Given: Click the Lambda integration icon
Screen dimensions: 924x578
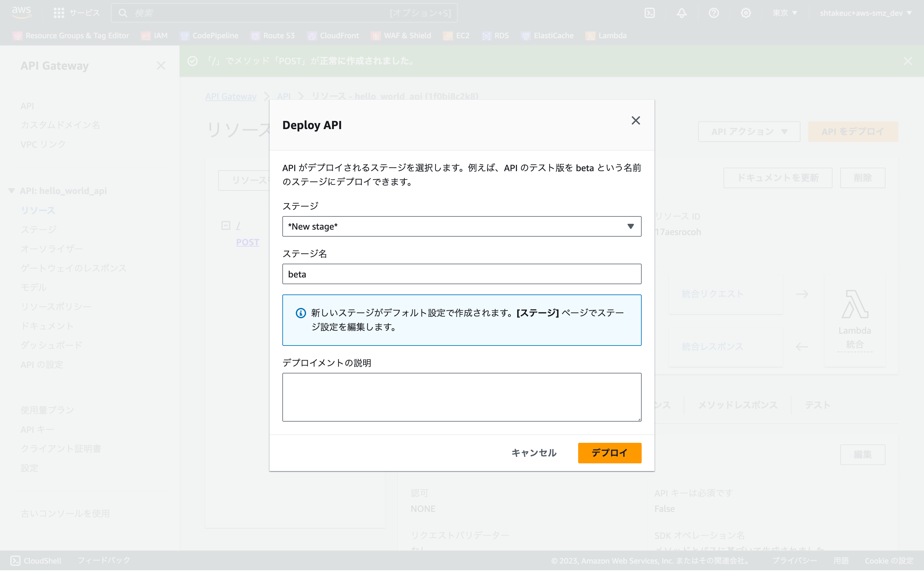Looking at the screenshot, I should pyautogui.click(x=854, y=304).
